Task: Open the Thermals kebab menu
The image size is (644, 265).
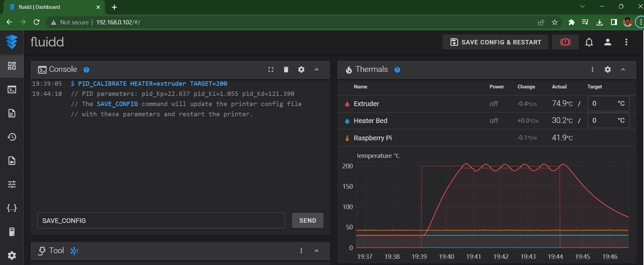Action: tap(592, 69)
